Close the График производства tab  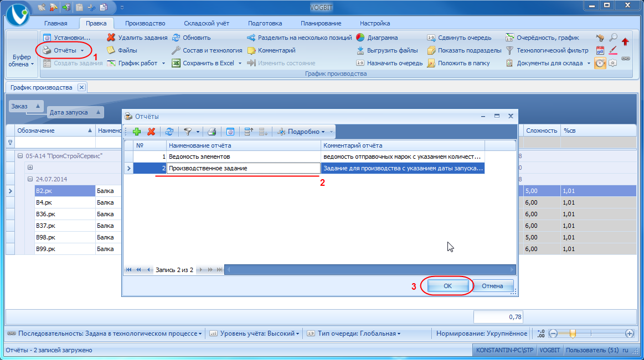81,87
